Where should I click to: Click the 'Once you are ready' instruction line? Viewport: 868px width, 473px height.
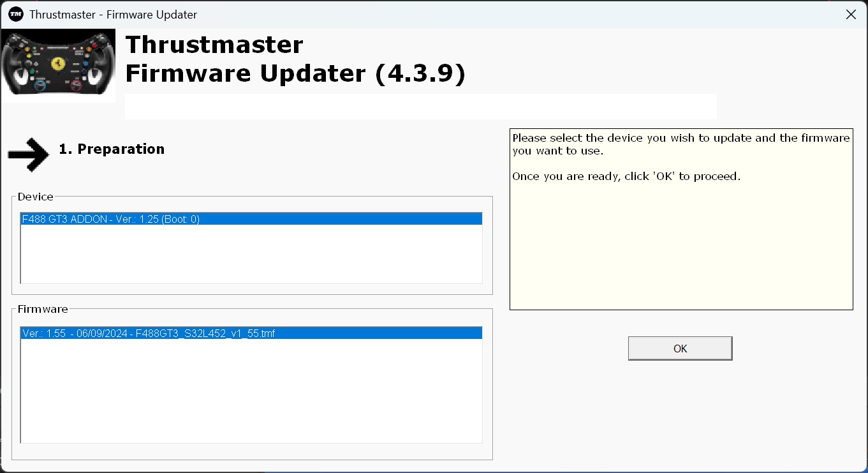tap(626, 176)
